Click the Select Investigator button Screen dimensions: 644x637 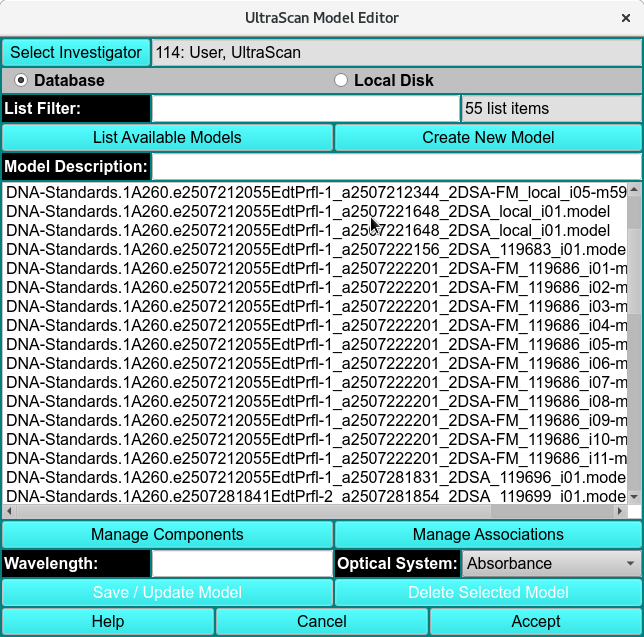pyautogui.click(x=75, y=53)
